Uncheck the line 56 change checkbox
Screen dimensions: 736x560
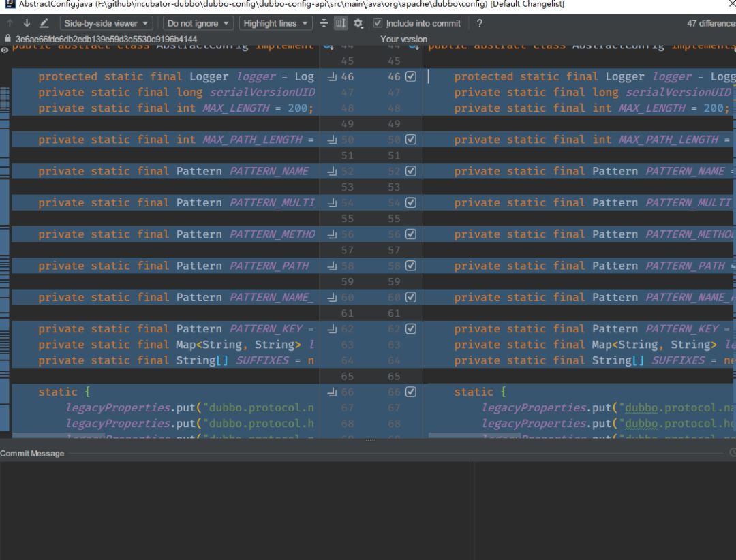[x=411, y=234]
